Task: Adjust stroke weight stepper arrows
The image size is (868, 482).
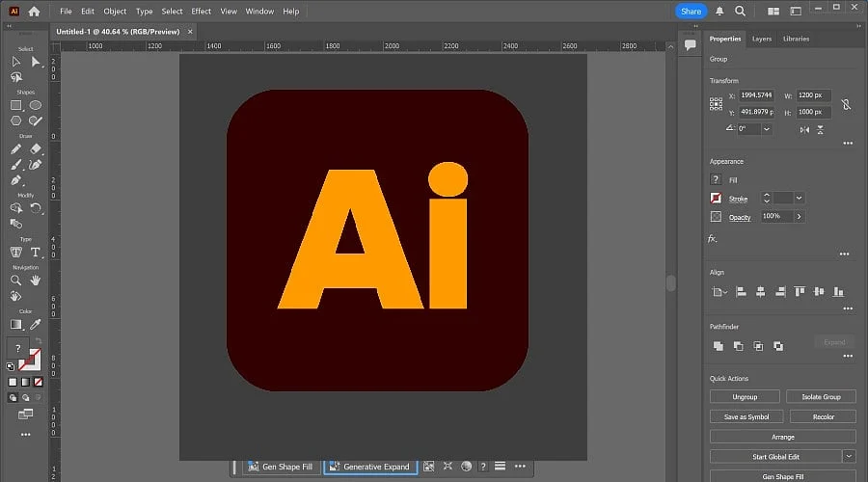Action: click(x=767, y=199)
